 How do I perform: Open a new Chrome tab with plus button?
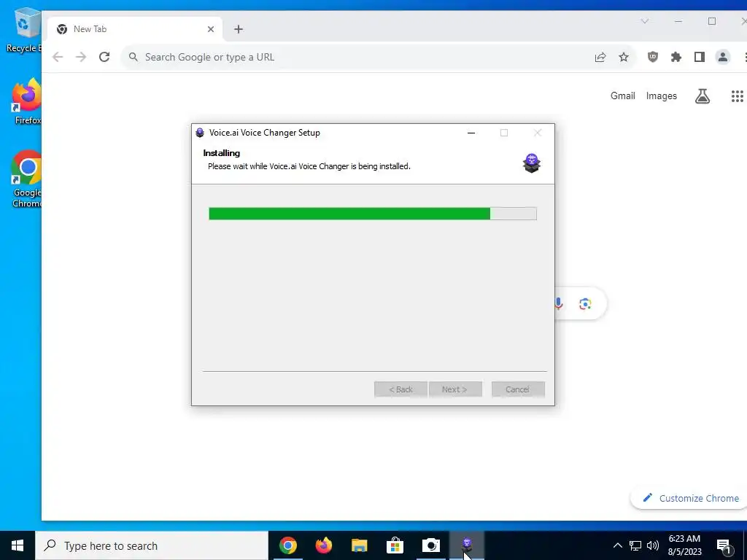239,29
